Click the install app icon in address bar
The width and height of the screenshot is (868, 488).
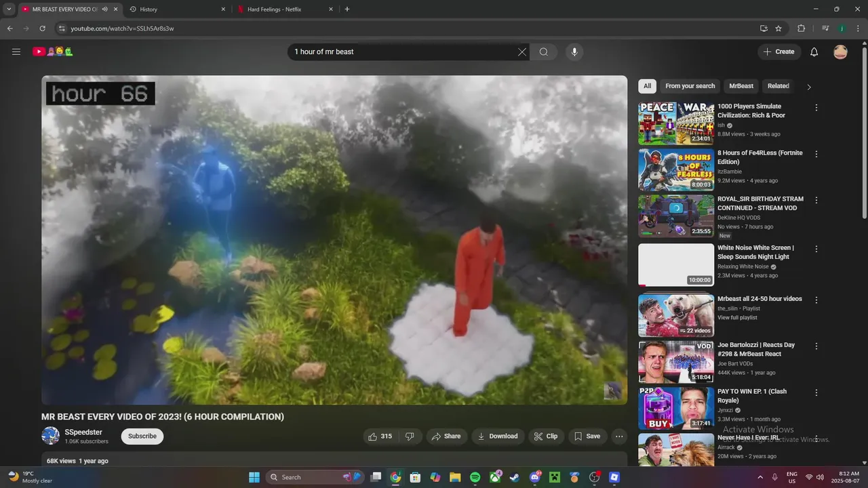tap(764, 28)
